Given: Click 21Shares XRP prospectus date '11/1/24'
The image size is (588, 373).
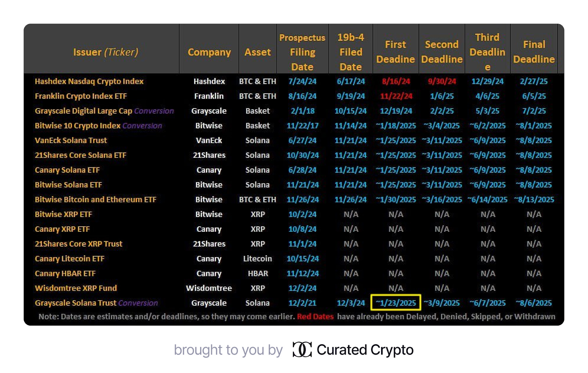Looking at the screenshot, I should click(302, 244).
